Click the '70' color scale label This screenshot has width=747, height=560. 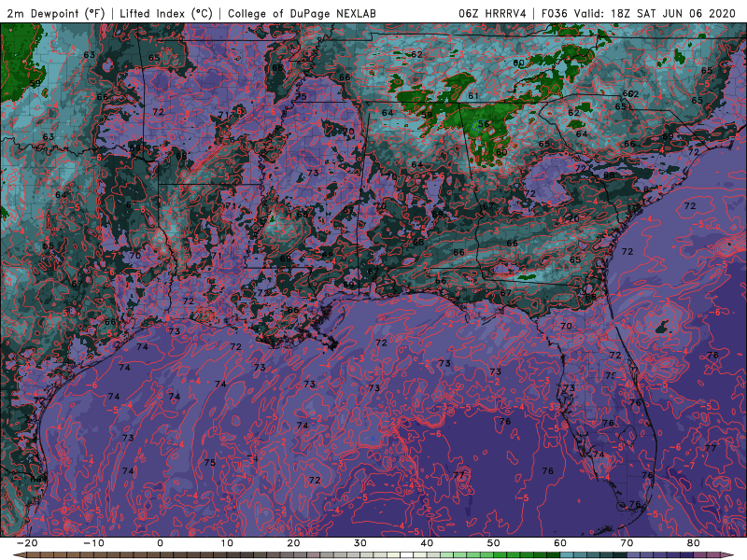627,543
